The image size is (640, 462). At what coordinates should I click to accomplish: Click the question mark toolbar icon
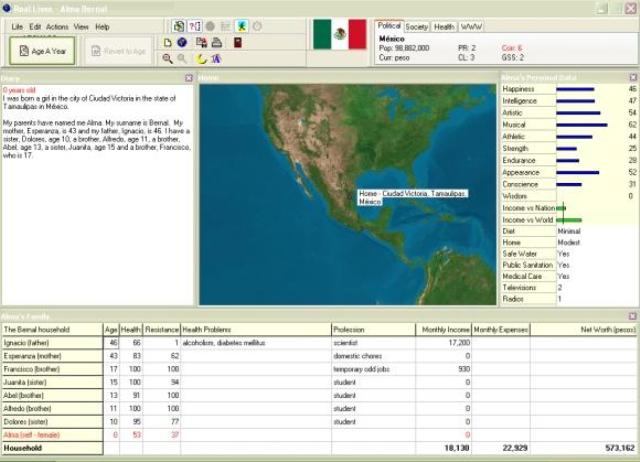point(195,25)
